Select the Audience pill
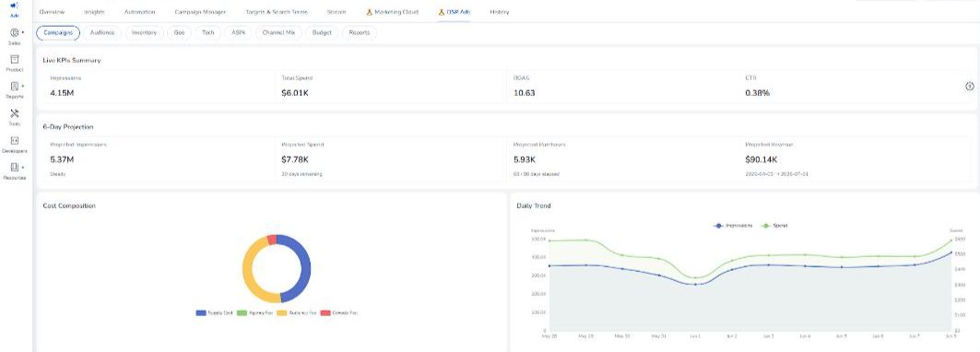Viewport: 980px width, 352px height. pyautogui.click(x=102, y=32)
